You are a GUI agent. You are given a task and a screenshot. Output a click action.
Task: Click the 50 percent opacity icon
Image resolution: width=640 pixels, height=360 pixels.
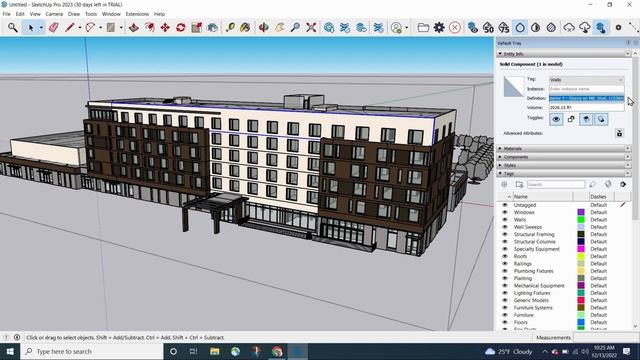tap(488, 27)
